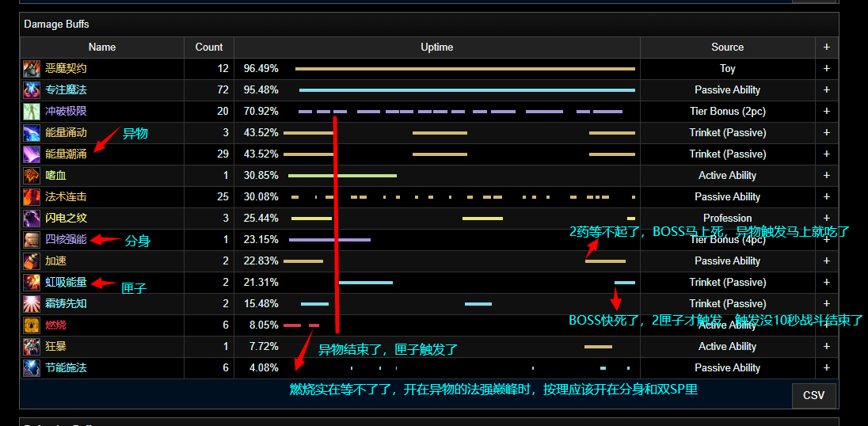This screenshot has width=868, height=426.
Task: Expand the 嗜血 row details
Action: (x=826, y=176)
